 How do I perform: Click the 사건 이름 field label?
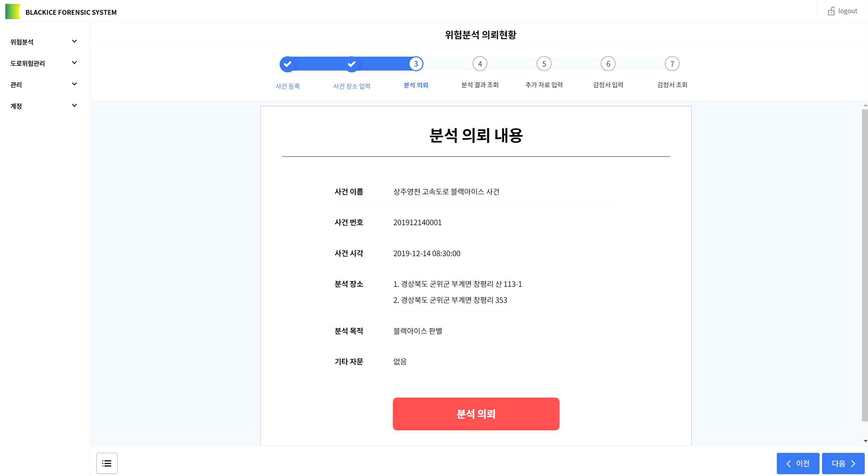pos(349,192)
